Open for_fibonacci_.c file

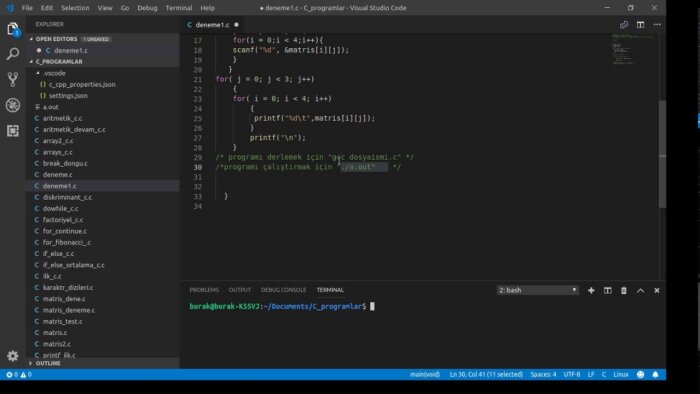tap(103, 242)
